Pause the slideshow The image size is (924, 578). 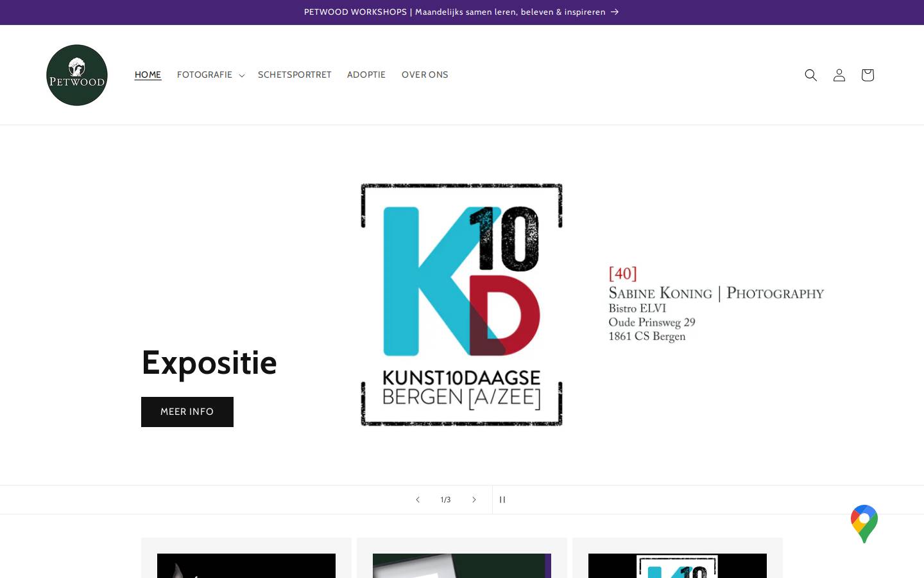(502, 500)
